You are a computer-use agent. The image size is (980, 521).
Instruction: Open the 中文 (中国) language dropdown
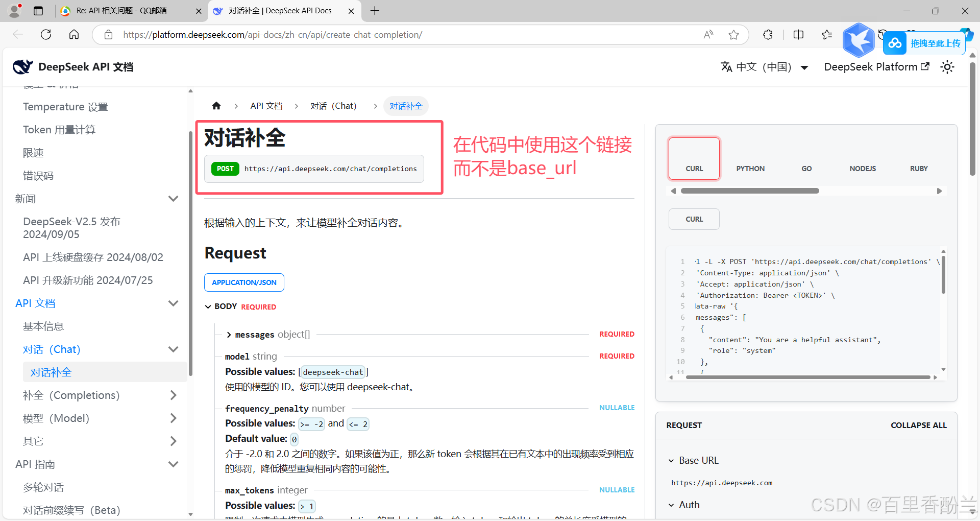(764, 67)
